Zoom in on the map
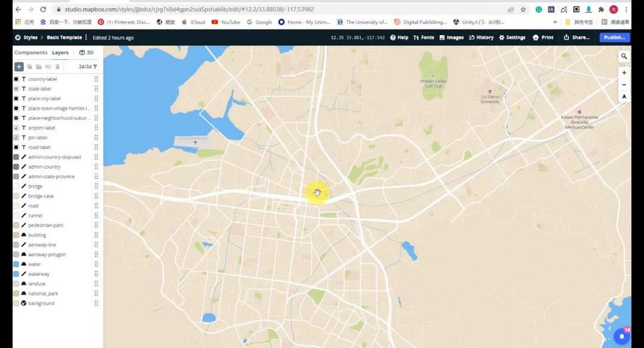 coord(624,73)
